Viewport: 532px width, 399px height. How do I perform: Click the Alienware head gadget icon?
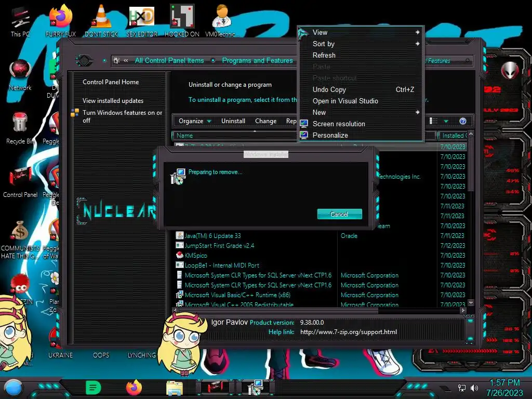(510, 71)
